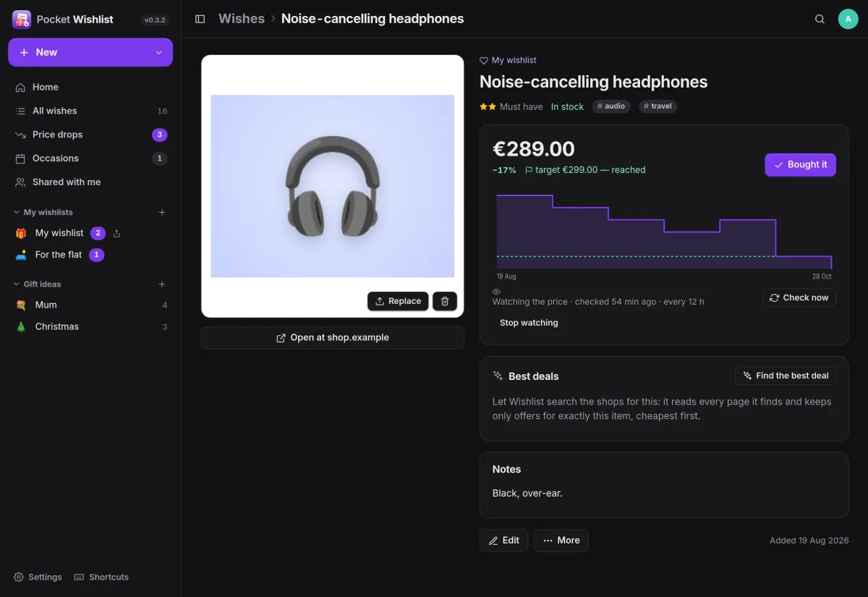Open Settings at the sidebar bottom

pos(38,577)
